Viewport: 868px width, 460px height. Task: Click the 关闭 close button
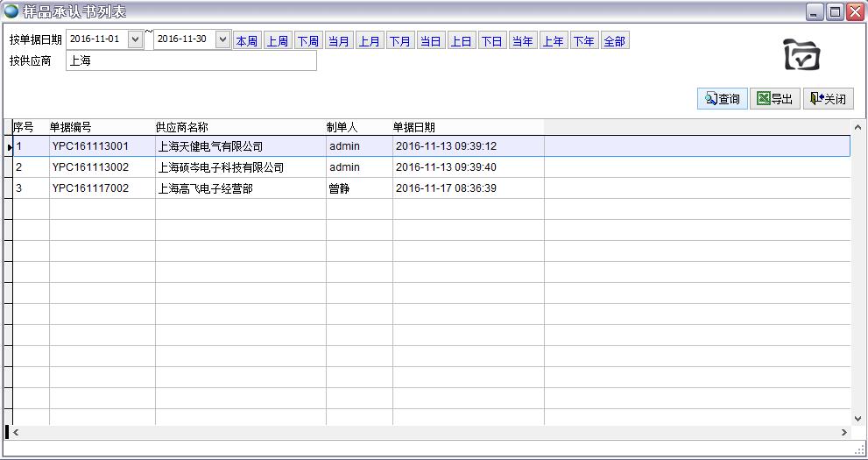click(x=828, y=99)
